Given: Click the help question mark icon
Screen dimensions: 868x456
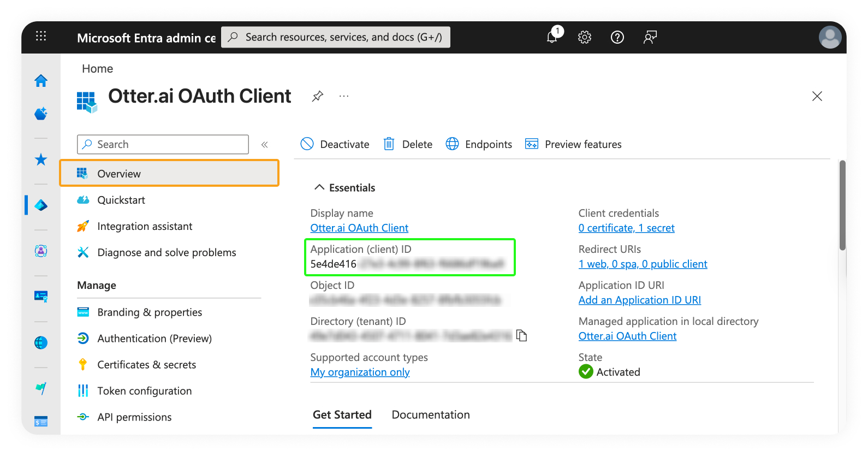Looking at the screenshot, I should [617, 37].
